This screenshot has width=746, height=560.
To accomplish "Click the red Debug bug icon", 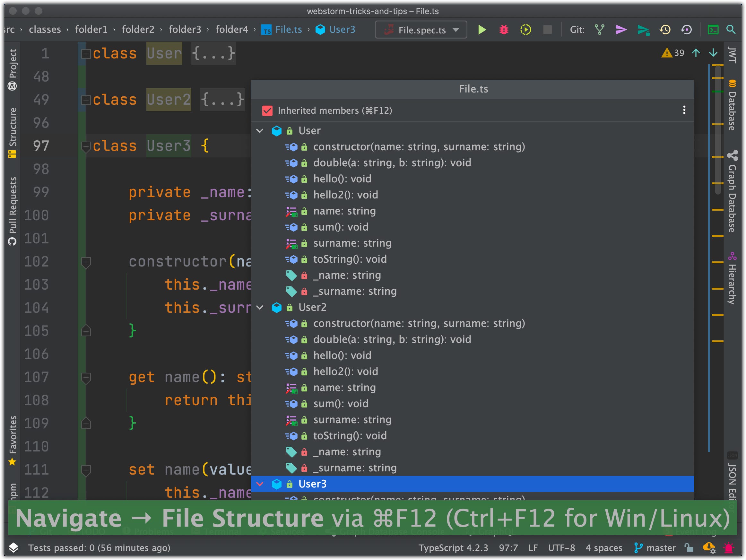I will (x=504, y=30).
